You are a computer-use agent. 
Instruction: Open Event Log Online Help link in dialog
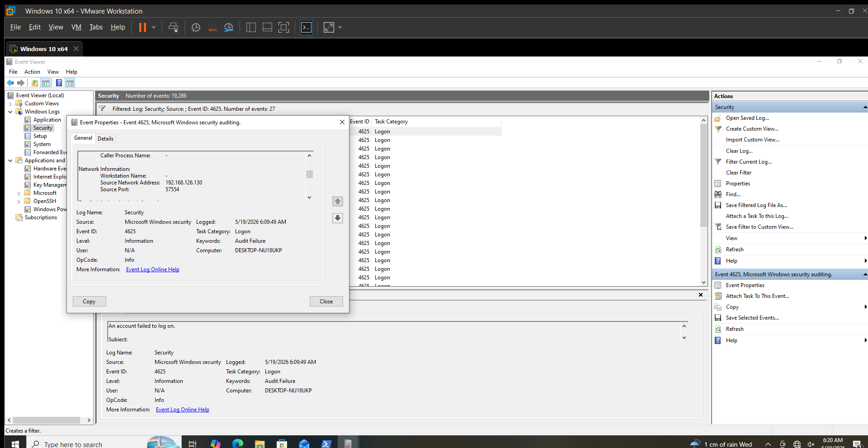tap(153, 269)
